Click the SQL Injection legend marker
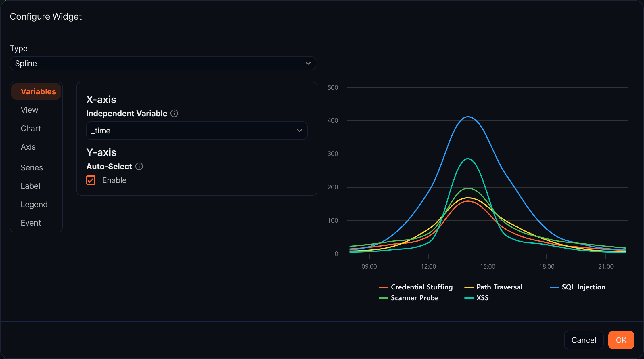Screen dimensions: 644x359 coord(554,287)
